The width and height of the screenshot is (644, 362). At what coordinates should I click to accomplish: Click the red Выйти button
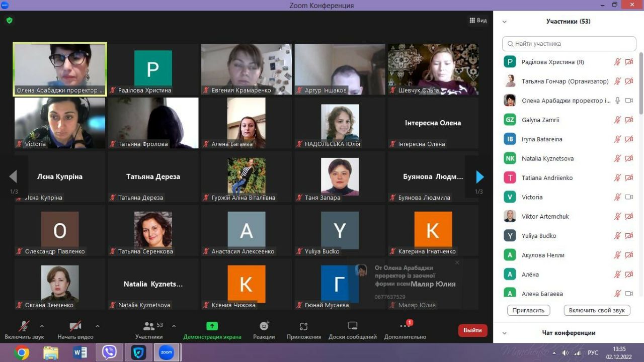coord(472,330)
